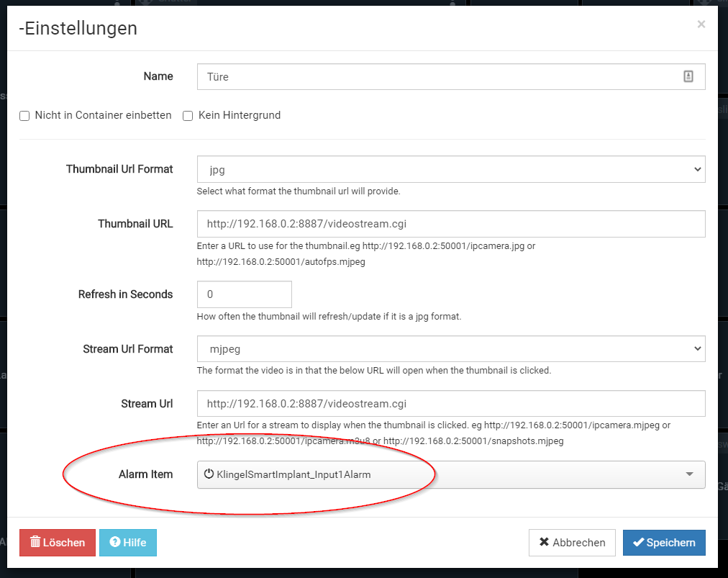Click into the Thumbnail URL input field
Image resolution: width=728 pixels, height=578 pixels.
click(451, 224)
